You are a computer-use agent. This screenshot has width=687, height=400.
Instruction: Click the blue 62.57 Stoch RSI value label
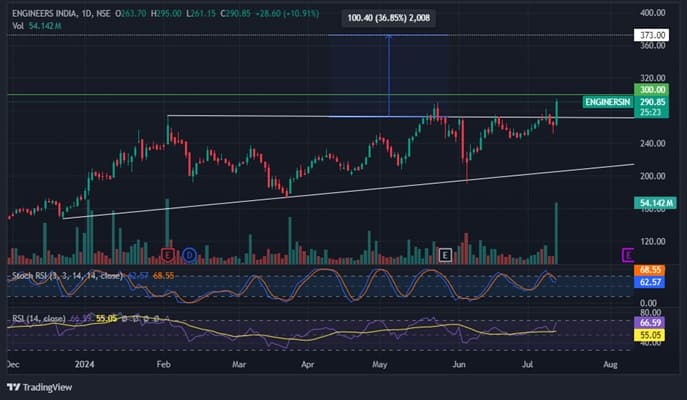click(651, 283)
